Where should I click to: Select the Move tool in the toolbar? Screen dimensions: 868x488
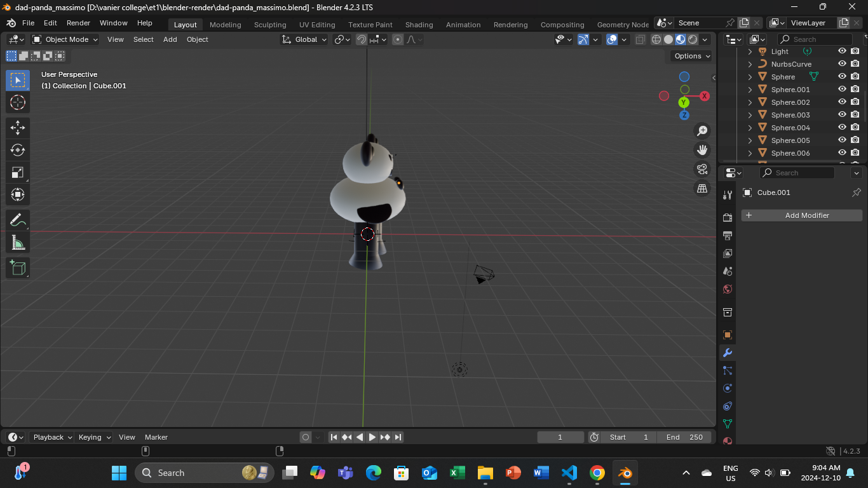click(18, 128)
